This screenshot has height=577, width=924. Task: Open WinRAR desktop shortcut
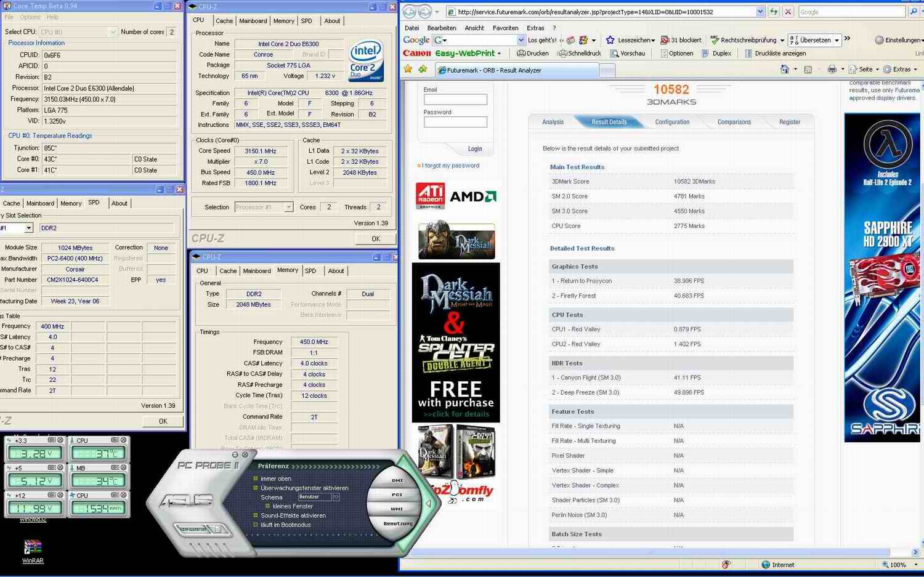pyautogui.click(x=33, y=551)
